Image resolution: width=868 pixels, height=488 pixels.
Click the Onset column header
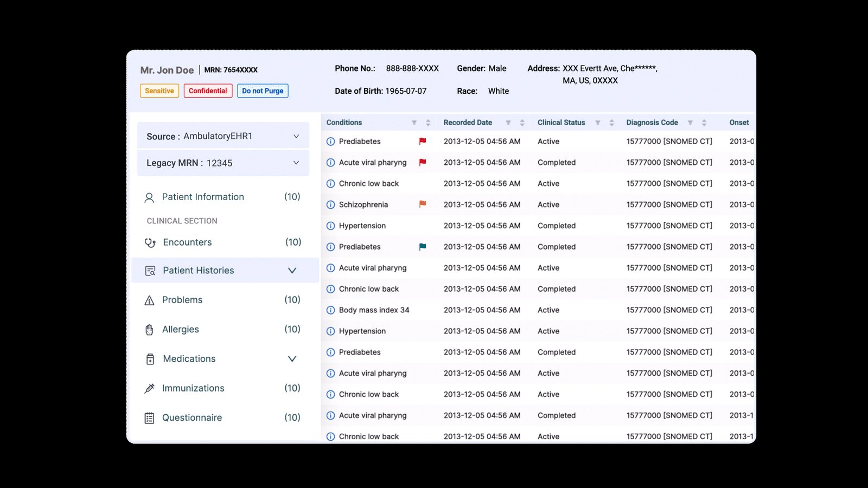tap(739, 123)
